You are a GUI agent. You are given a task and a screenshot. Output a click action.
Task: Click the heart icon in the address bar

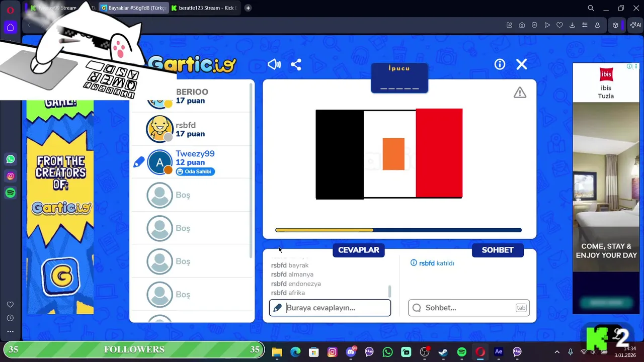(559, 25)
